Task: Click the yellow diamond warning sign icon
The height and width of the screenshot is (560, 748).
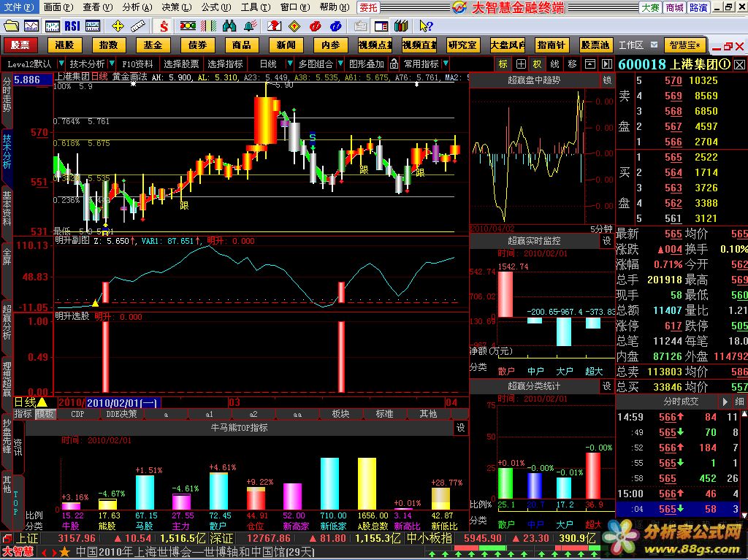Action: 295,26
